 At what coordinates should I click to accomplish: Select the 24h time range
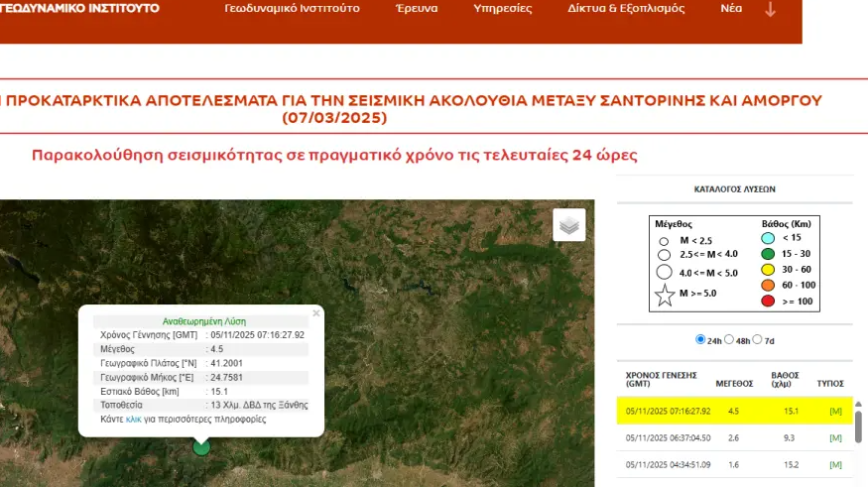click(701, 339)
